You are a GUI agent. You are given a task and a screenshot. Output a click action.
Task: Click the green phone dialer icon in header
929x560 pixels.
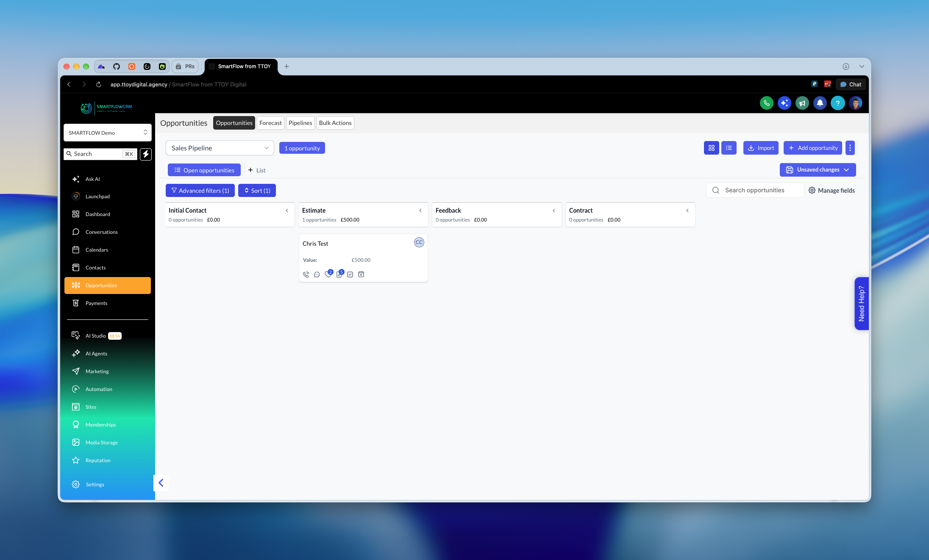pos(766,103)
